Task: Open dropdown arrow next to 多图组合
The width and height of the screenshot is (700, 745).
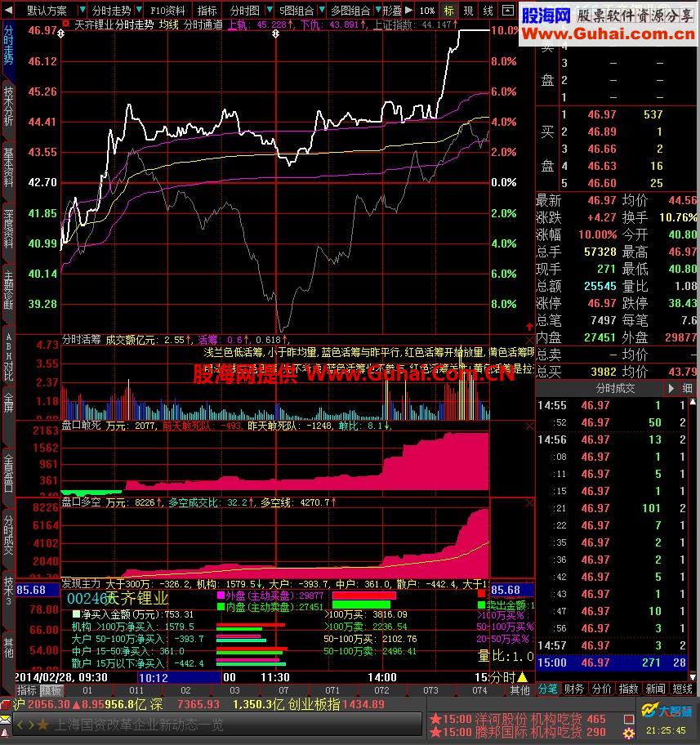Action: point(378,10)
